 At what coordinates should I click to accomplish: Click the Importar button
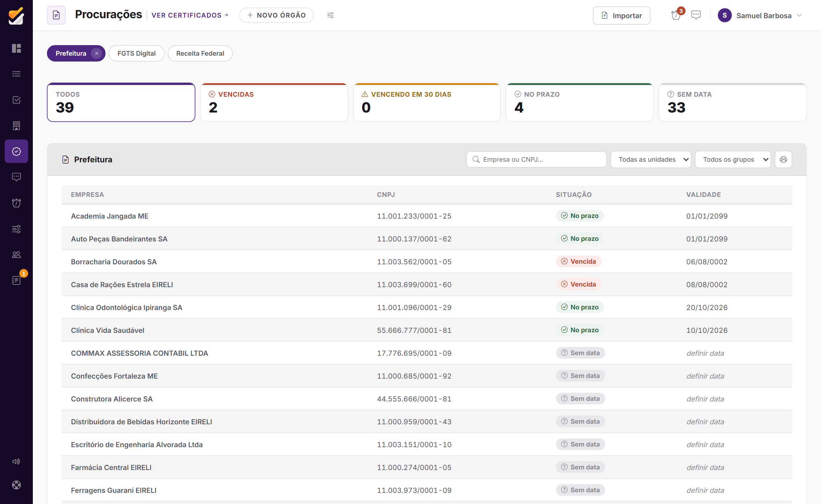pyautogui.click(x=621, y=15)
